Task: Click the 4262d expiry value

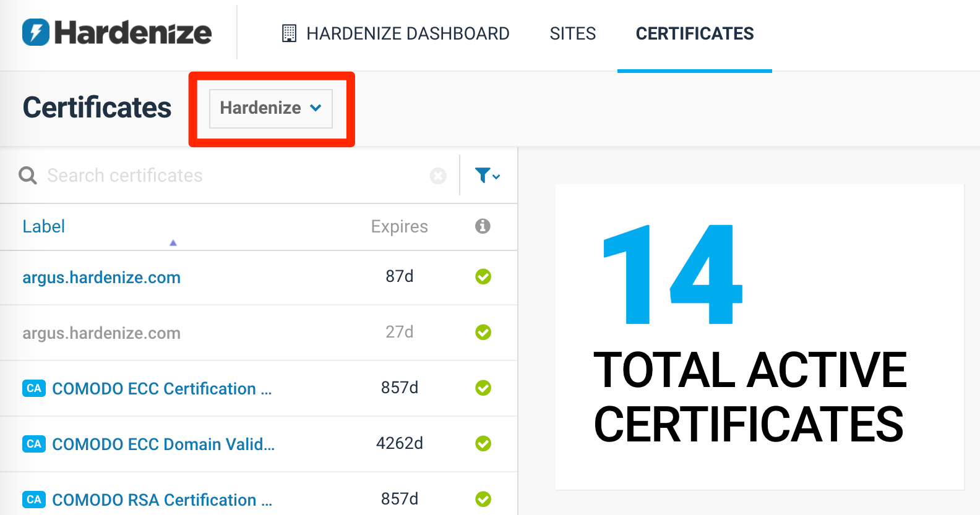Action: 400,443
